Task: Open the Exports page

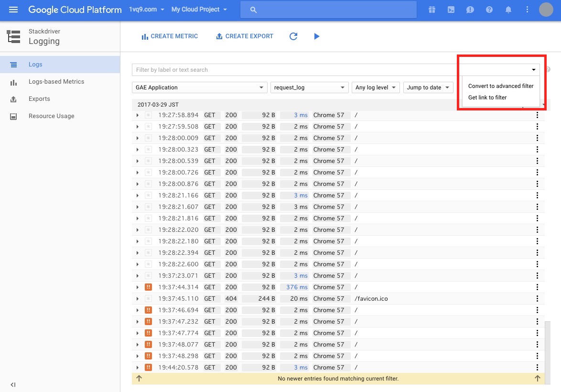Action: (x=60, y=99)
